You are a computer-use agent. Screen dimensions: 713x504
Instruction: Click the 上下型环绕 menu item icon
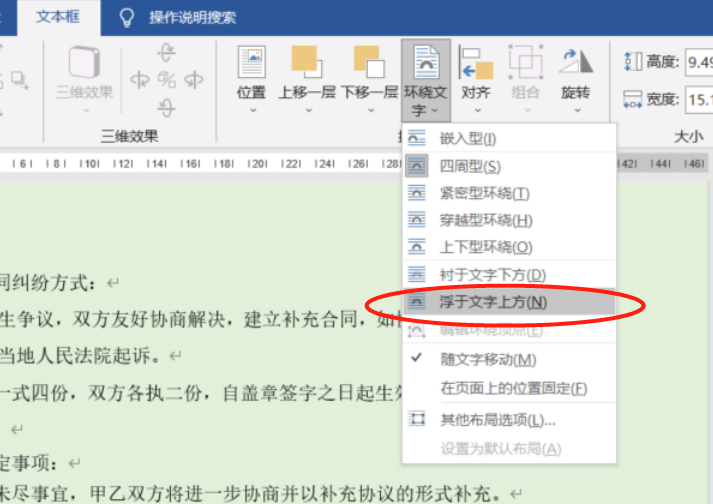pos(417,247)
